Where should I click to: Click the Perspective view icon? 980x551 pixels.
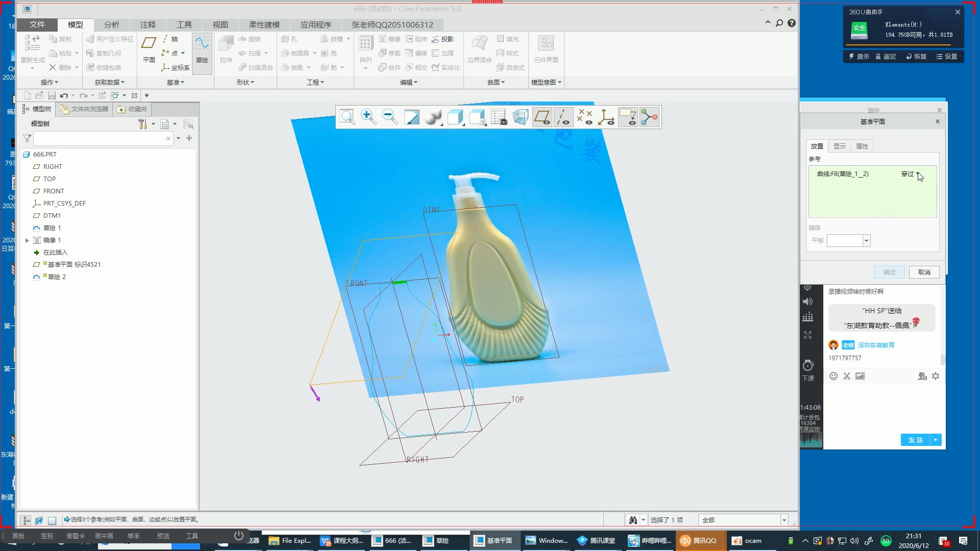[x=520, y=117]
